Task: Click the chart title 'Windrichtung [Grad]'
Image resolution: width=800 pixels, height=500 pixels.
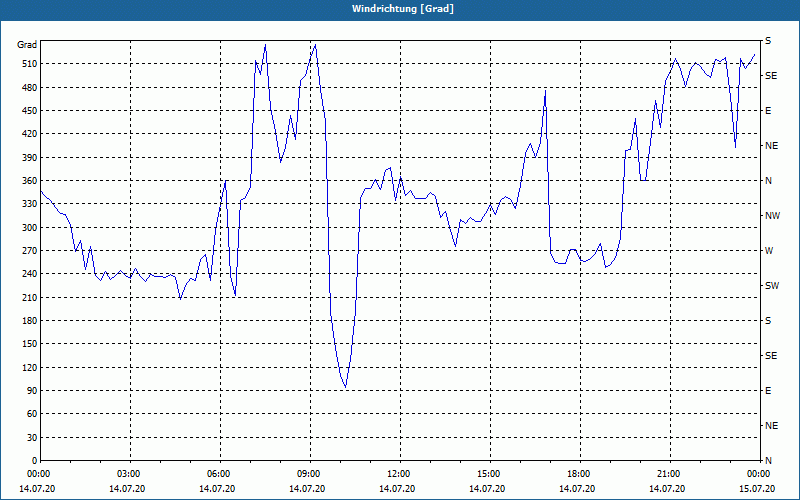Action: tap(403, 9)
